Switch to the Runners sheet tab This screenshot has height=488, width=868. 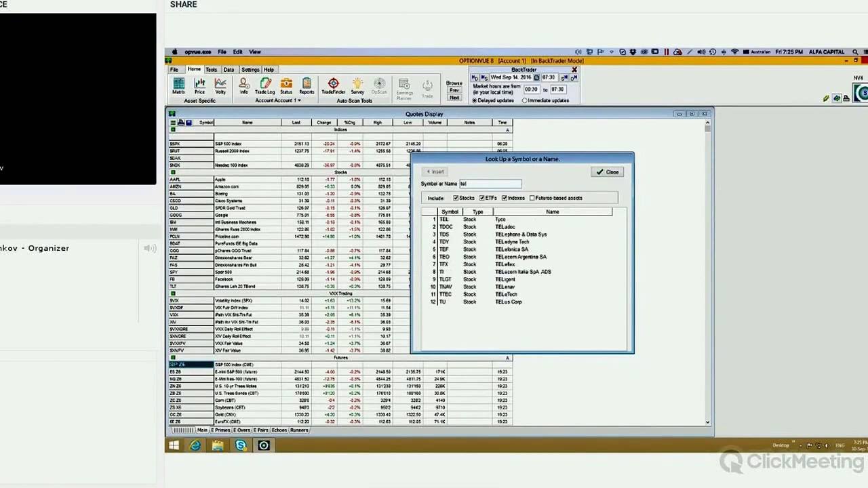299,430
